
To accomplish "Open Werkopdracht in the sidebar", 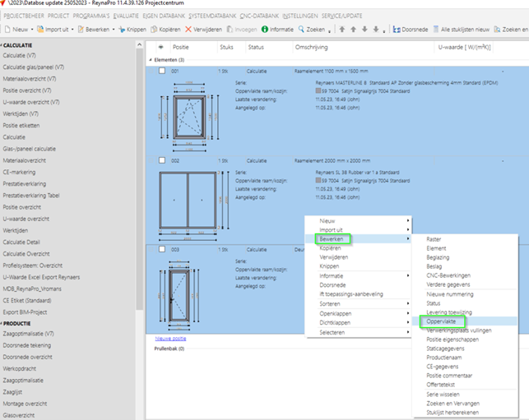I will [x=19, y=368].
